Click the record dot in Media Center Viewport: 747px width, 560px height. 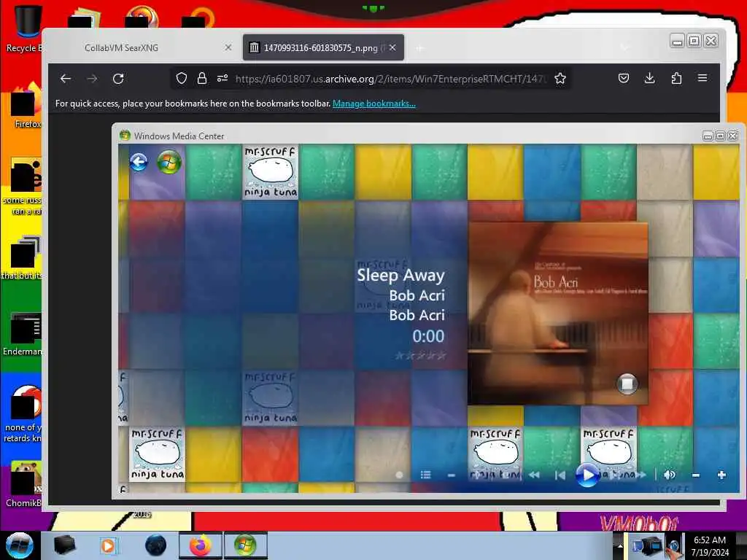399,475
